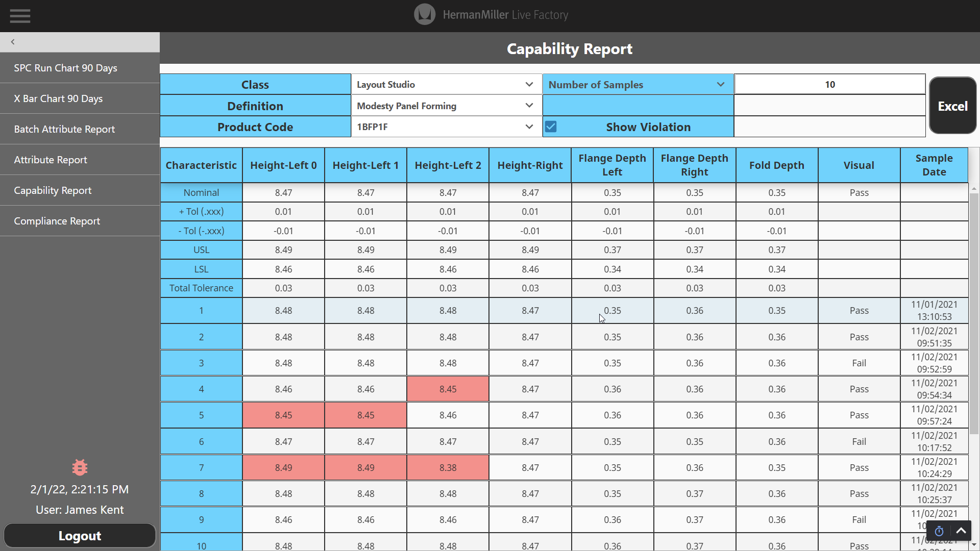Uncheck the Show Violation checkbox
Screen dimensions: 980x551
[x=551, y=127]
